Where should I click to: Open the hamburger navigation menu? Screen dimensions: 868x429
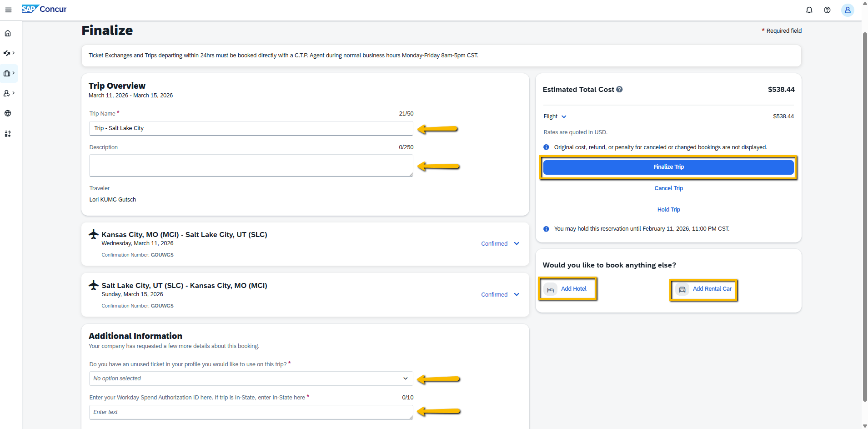[x=8, y=9]
